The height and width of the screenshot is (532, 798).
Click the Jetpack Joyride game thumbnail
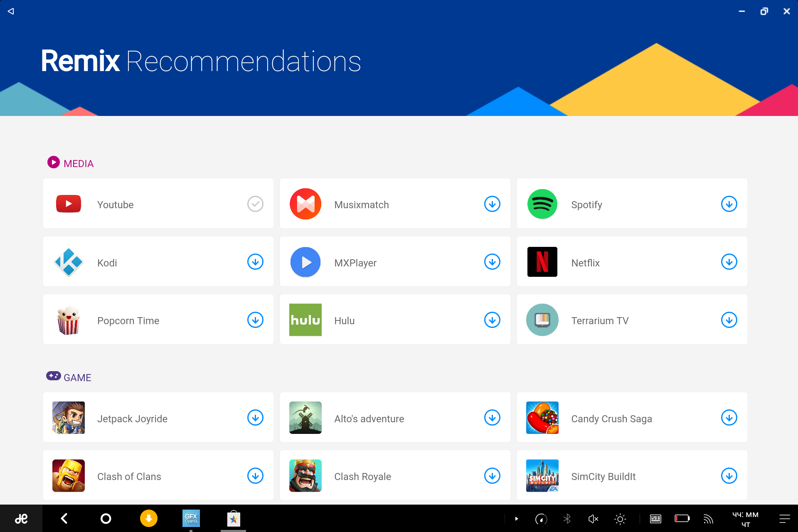(x=69, y=418)
